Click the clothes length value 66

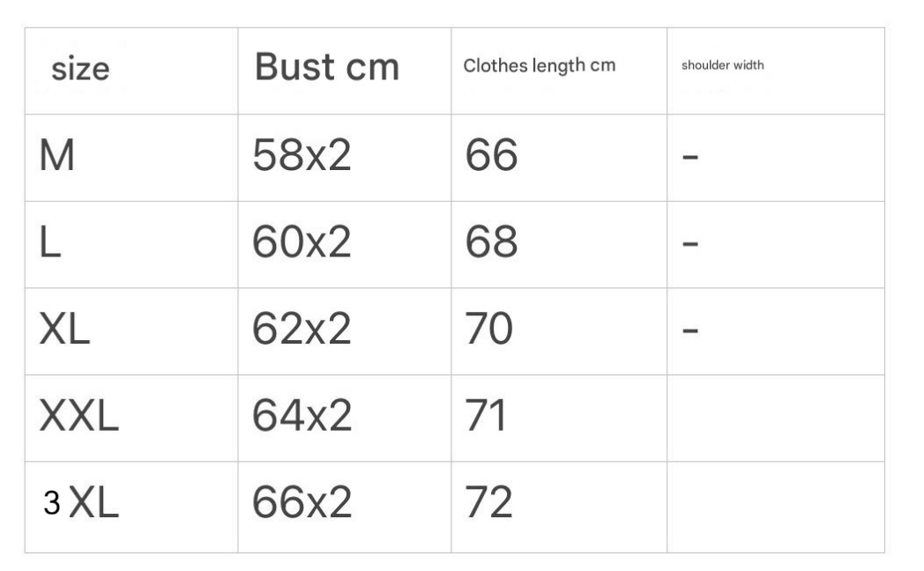(491, 157)
